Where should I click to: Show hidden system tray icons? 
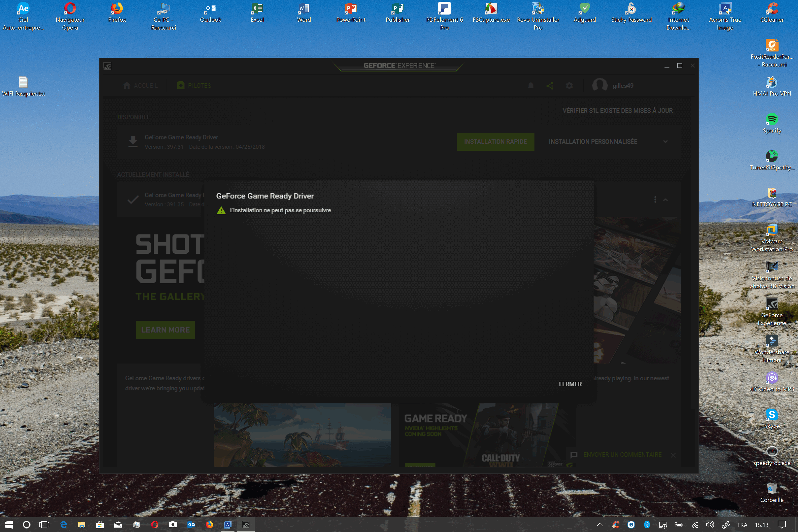[x=599, y=525]
